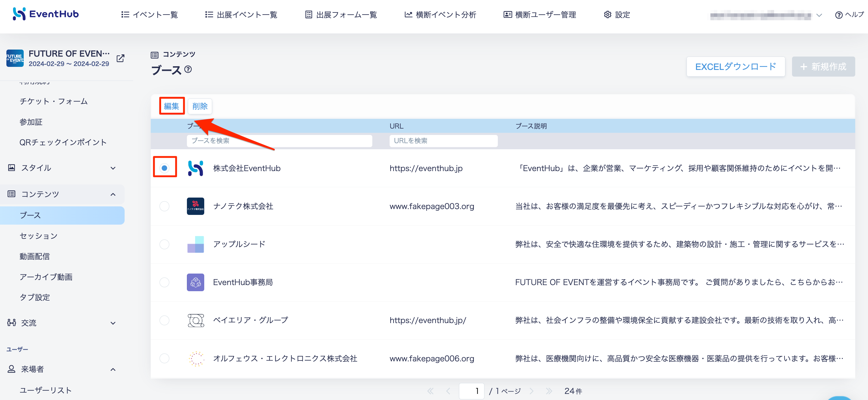
Task: Open セッション in sidebar menu
Action: pyautogui.click(x=39, y=236)
